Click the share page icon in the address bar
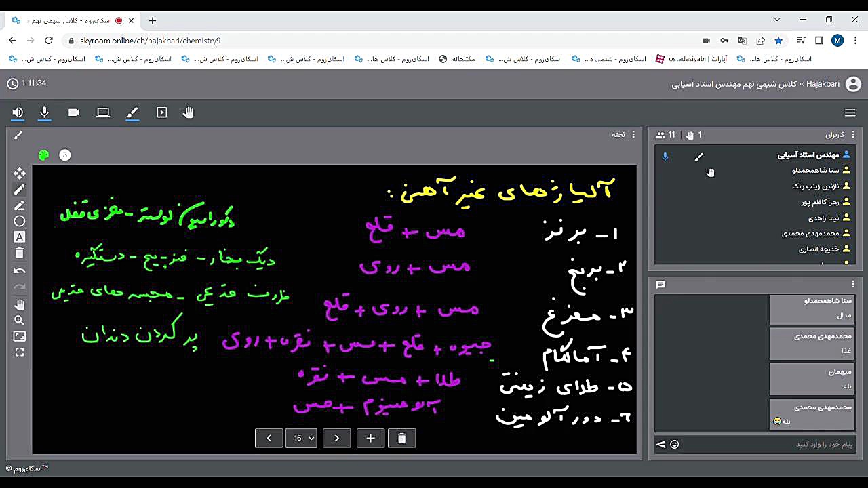Image resolution: width=868 pixels, height=488 pixels. coord(761,41)
